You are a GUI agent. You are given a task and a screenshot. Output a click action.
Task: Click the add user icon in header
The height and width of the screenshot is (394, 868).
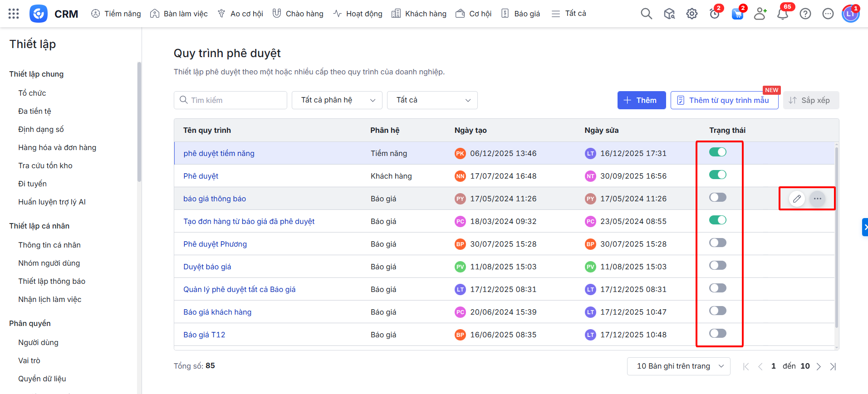760,14
